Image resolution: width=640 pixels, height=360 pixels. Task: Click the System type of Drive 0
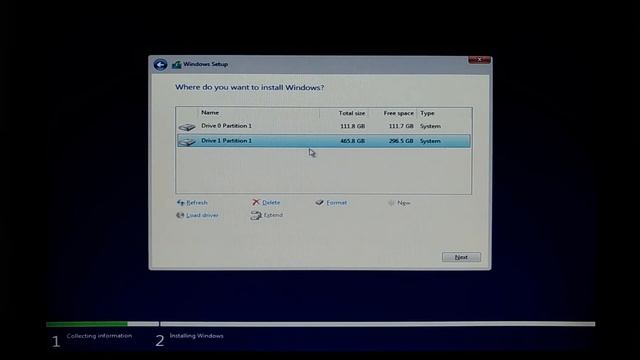(x=430, y=126)
